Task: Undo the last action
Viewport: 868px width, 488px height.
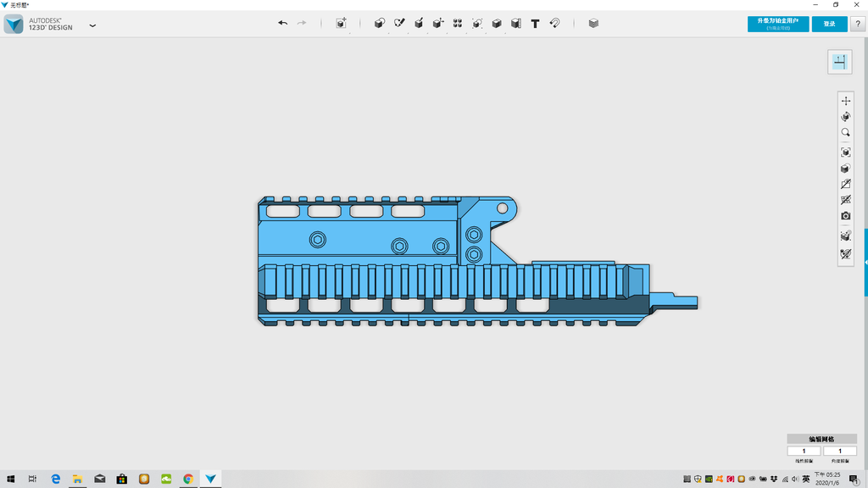Action: (x=283, y=23)
